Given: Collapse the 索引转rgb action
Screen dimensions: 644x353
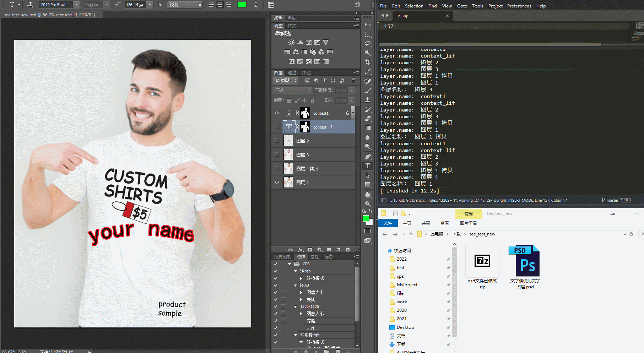Looking at the screenshot, I should tap(296, 335).
